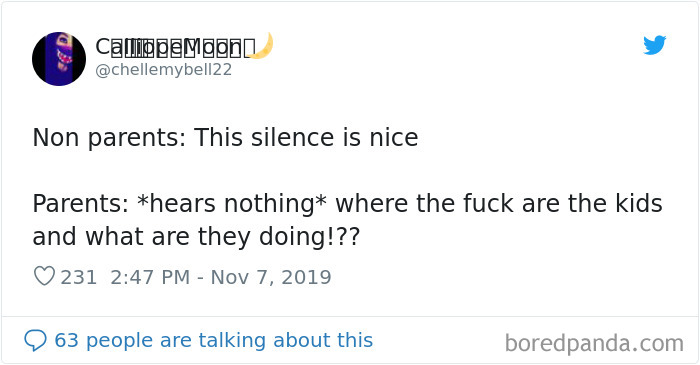Open the Nov 7, 2019 date link
This screenshot has width=700, height=365.
pos(271,277)
